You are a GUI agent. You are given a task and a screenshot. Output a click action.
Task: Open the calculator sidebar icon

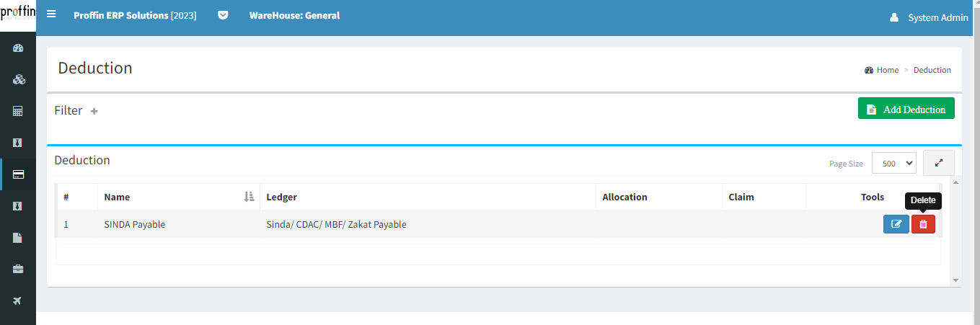point(18,111)
